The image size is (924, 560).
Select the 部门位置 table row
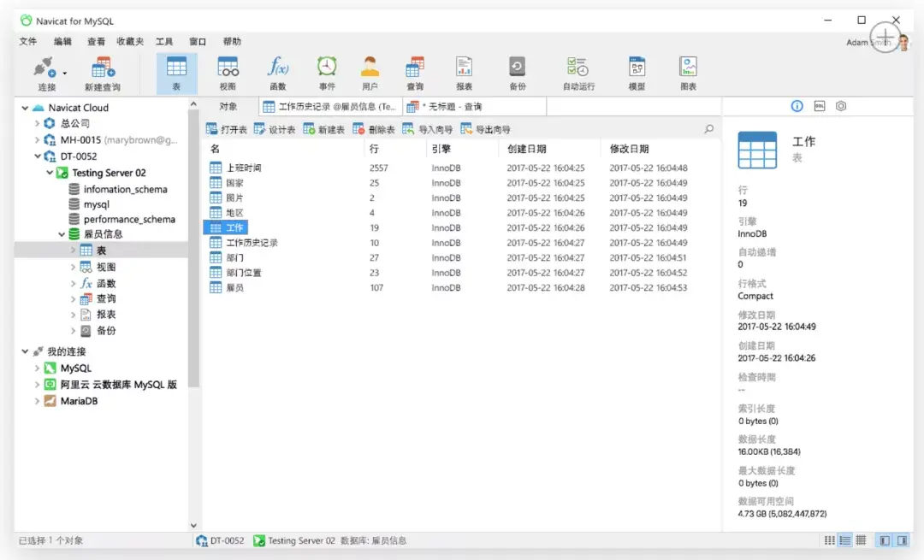pos(461,273)
